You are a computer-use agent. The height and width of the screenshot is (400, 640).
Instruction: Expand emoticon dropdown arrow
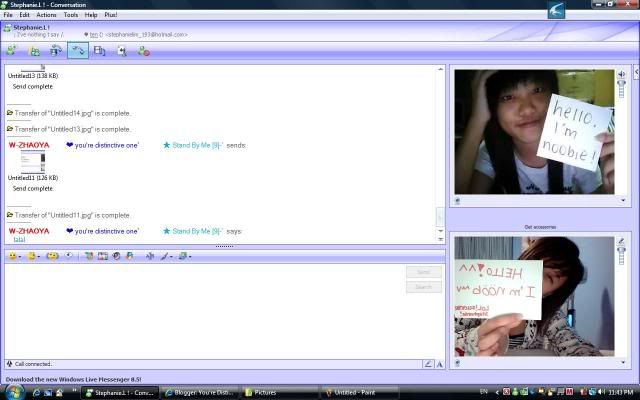pos(20,257)
